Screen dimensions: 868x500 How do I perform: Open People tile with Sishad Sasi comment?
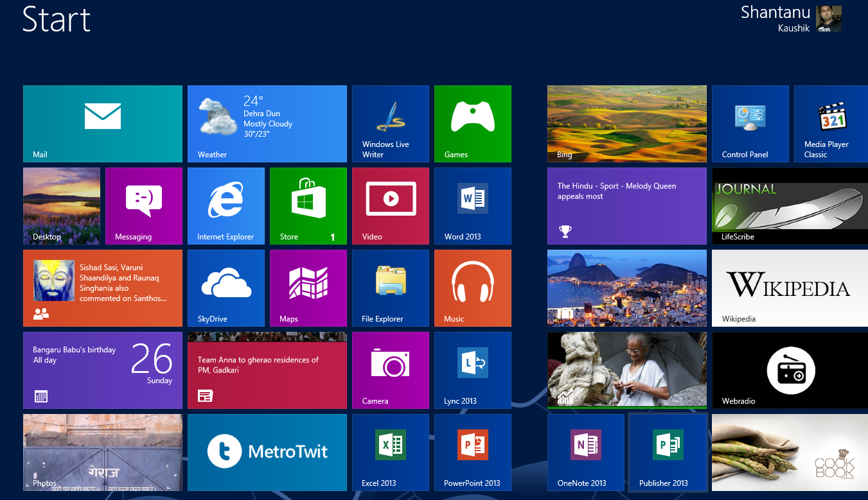coord(103,288)
